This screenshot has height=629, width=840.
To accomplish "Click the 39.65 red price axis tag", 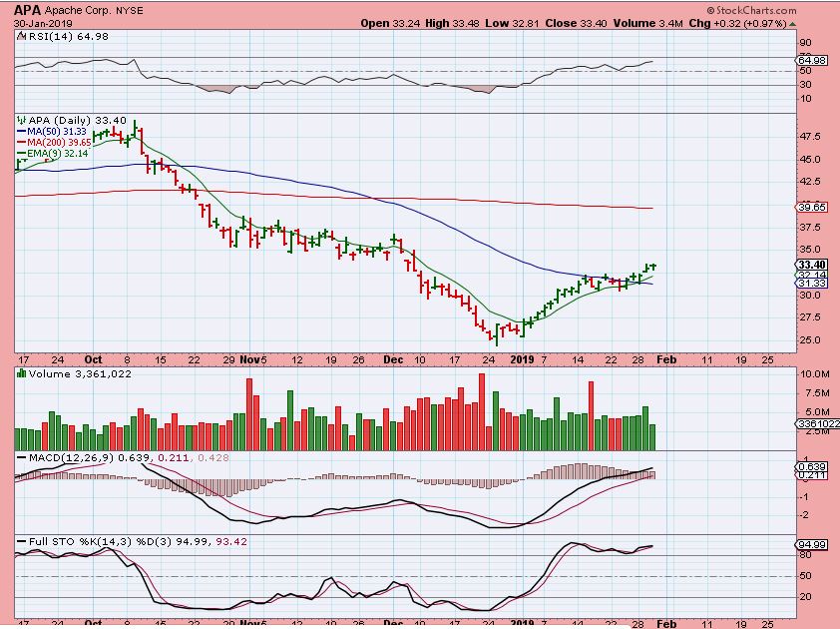I will coord(812,208).
